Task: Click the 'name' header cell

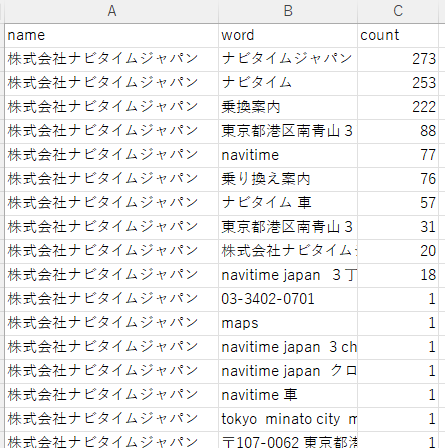Action: [112, 35]
